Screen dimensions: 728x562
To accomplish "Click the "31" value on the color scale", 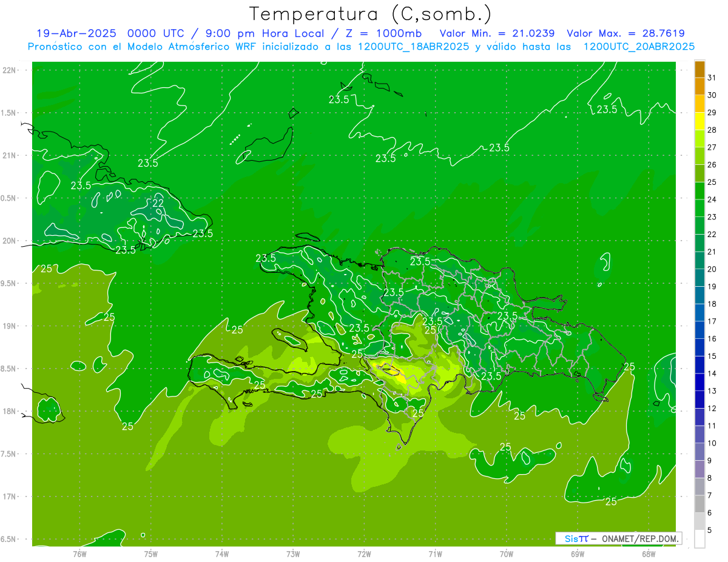I will tap(711, 78).
